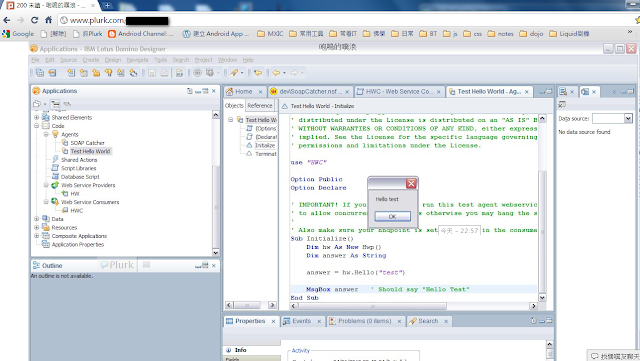
Task: Open the Design menu
Action: pyautogui.click(x=113, y=60)
